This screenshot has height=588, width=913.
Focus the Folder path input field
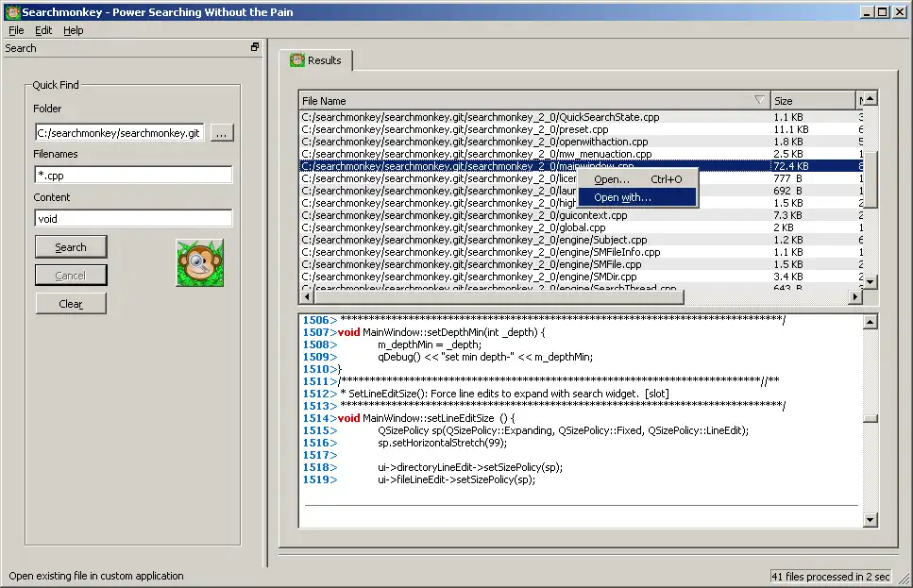(x=119, y=133)
